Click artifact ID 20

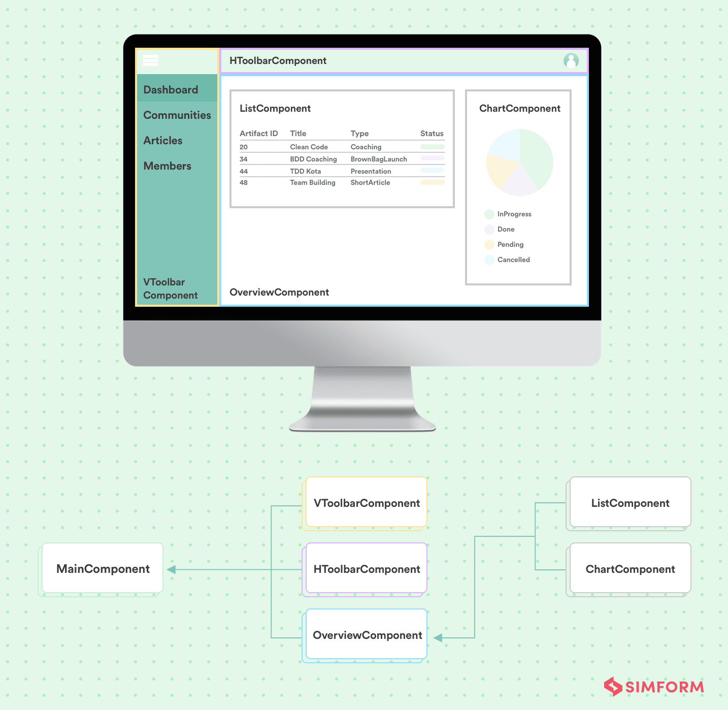pos(244,147)
